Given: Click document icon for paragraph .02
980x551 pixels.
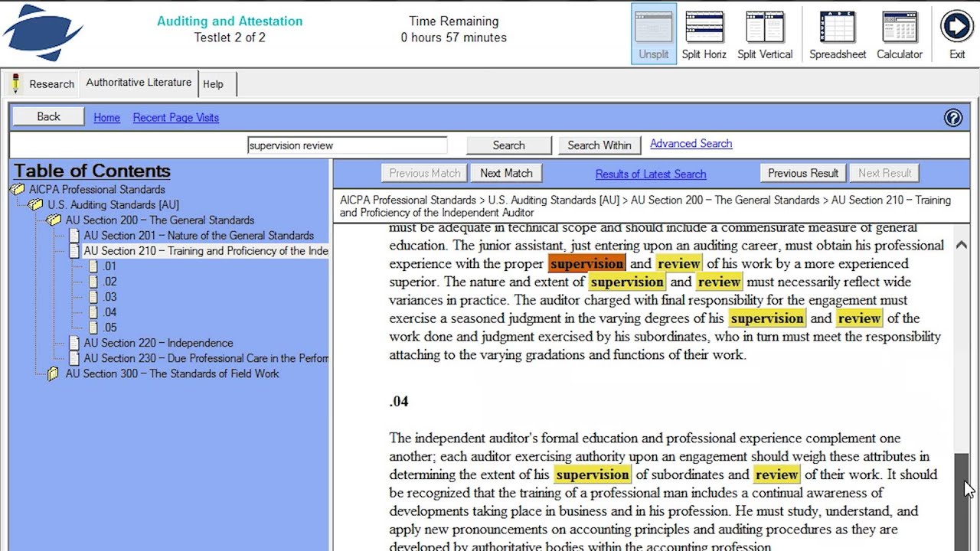Looking at the screenshot, I should pyautogui.click(x=93, y=282).
